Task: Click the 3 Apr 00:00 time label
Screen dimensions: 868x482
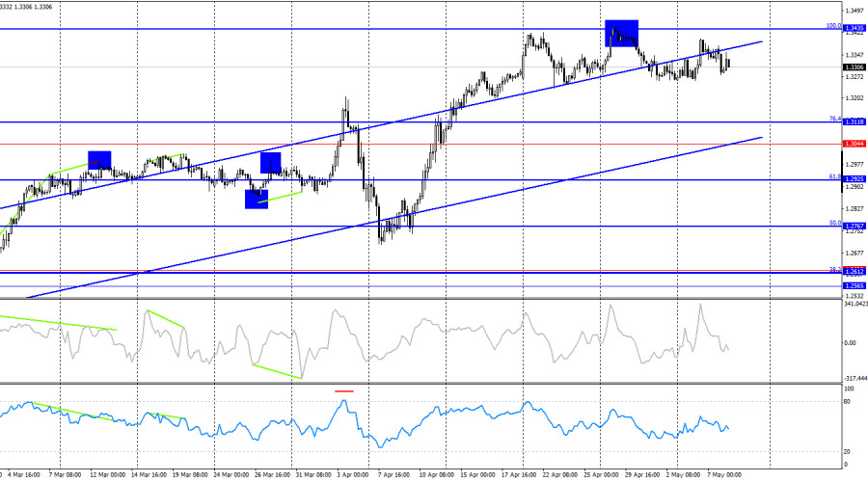Action: pyautogui.click(x=353, y=475)
